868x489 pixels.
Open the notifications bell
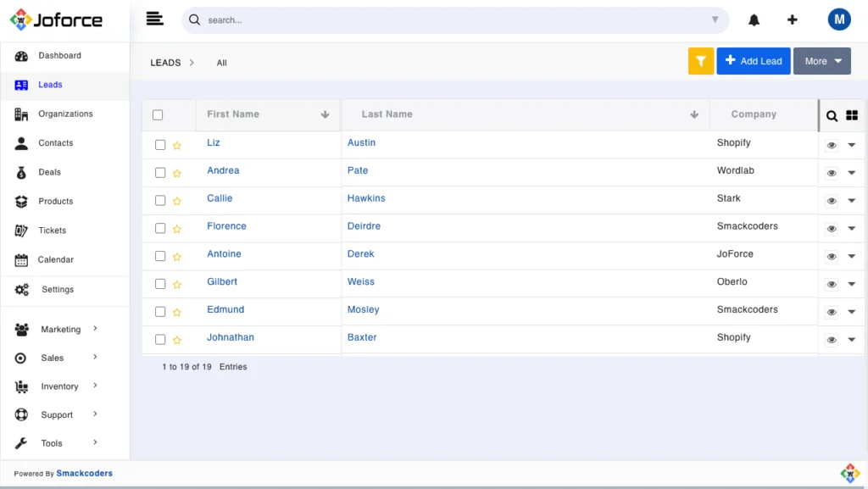pyautogui.click(x=754, y=19)
